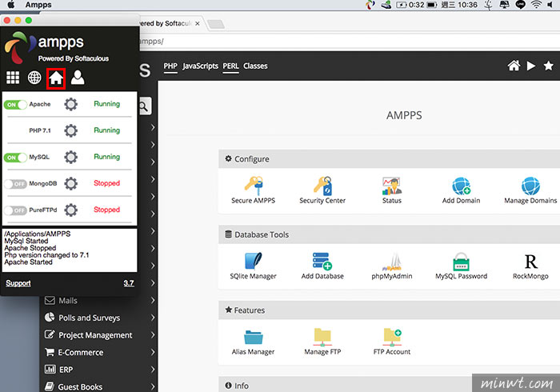Image resolution: width=560 pixels, height=392 pixels.
Task: Open MySQL Password tool
Action: point(461,266)
